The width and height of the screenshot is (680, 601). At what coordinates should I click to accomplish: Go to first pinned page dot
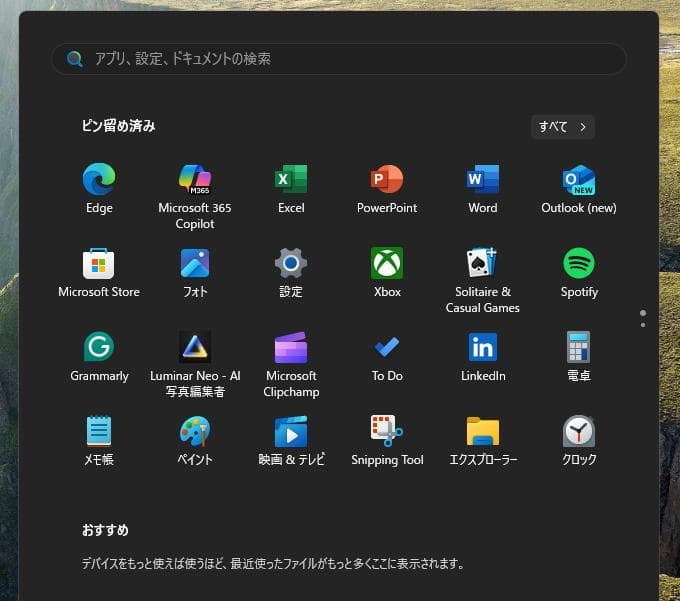[x=643, y=313]
